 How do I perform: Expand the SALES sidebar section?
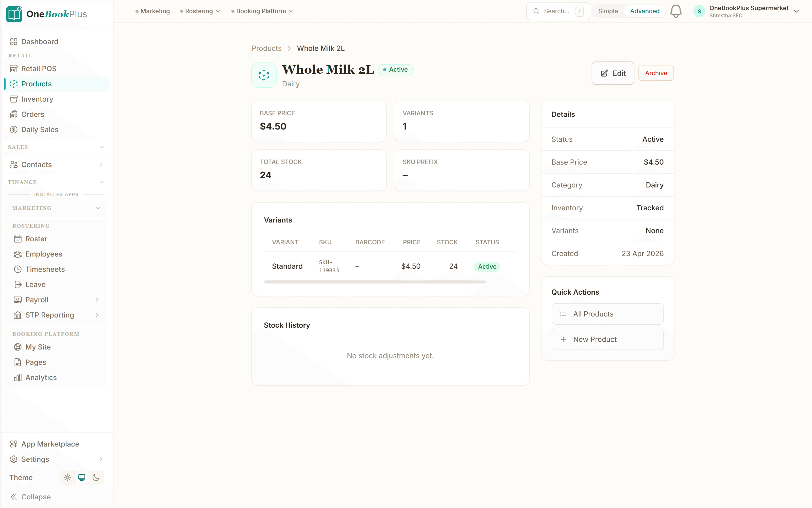56,147
